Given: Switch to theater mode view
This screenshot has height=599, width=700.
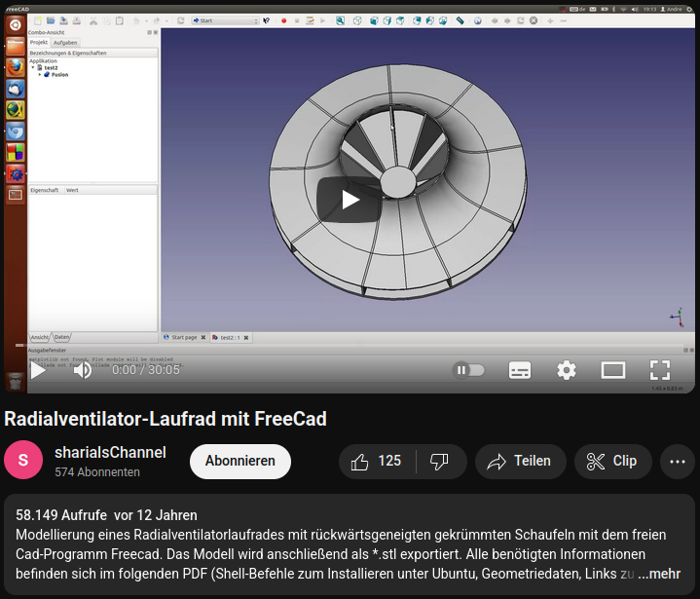Looking at the screenshot, I should pyautogui.click(x=613, y=370).
